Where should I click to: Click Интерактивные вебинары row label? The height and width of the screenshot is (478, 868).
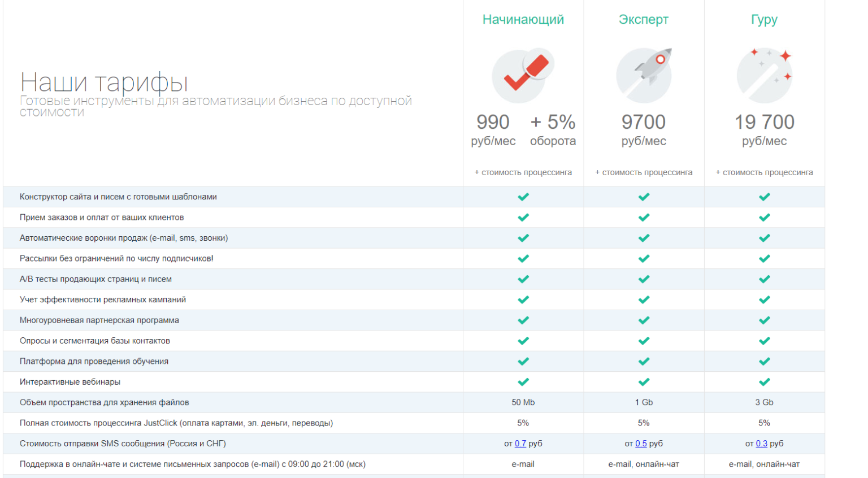point(70,382)
